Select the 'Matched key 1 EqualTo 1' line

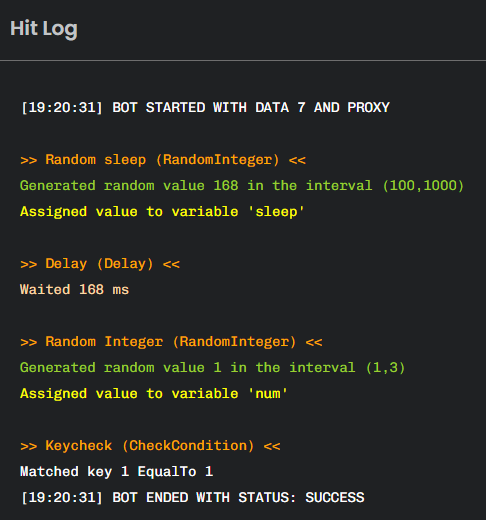point(117,472)
